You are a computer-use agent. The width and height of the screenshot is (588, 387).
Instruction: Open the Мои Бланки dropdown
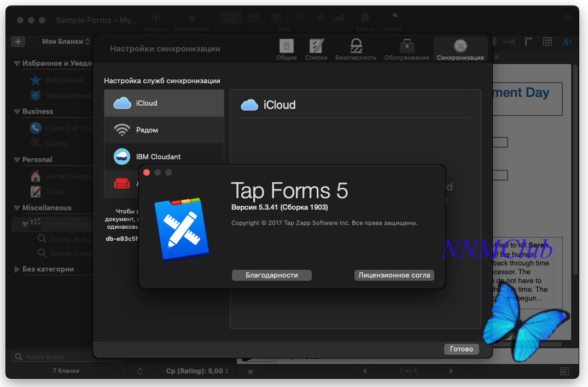(x=66, y=41)
